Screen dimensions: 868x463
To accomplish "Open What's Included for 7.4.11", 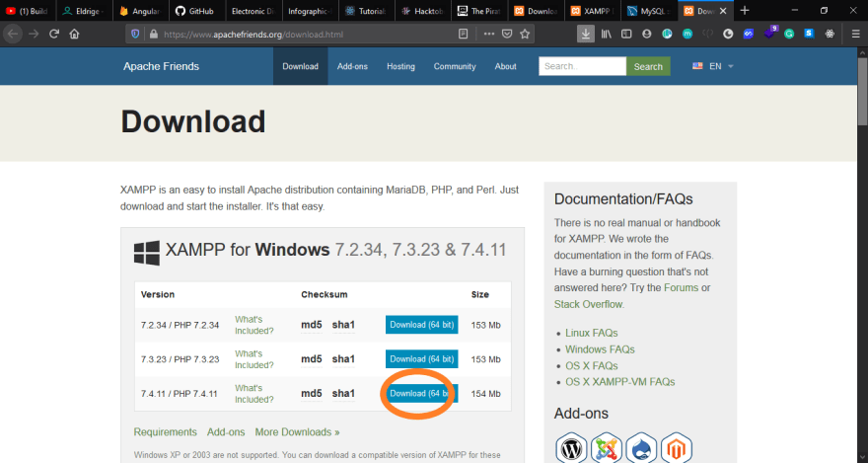I will [x=254, y=394].
